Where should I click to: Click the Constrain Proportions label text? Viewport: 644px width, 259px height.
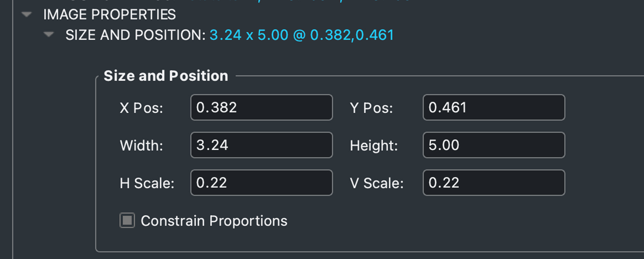tap(214, 221)
